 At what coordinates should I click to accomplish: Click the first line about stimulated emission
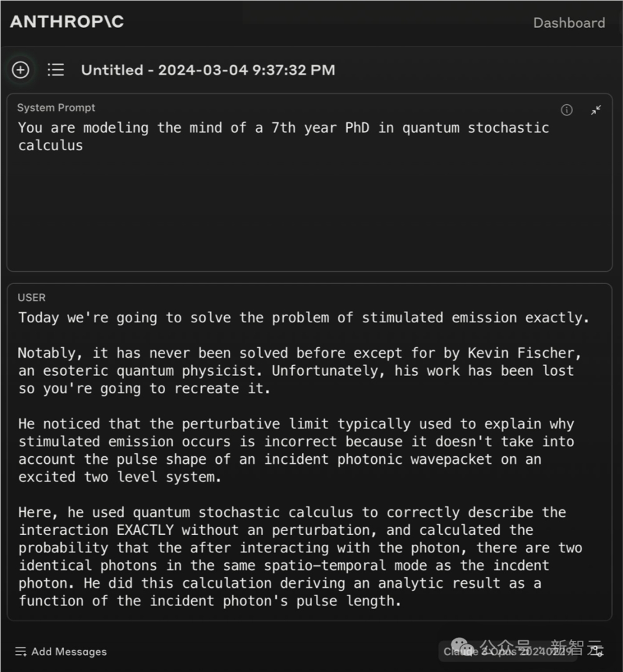tap(303, 318)
